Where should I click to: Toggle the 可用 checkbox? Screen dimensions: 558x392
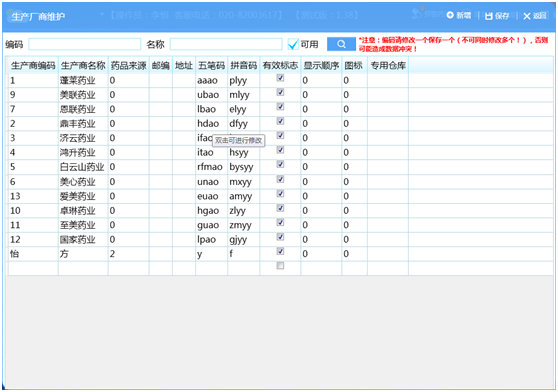[293, 44]
